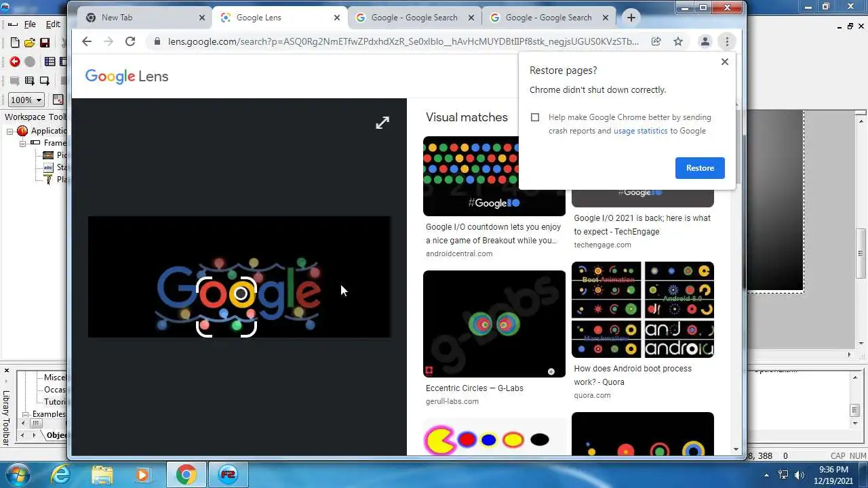
Task: Click the Pac-Man colored ovals thumbnail
Action: click(494, 436)
